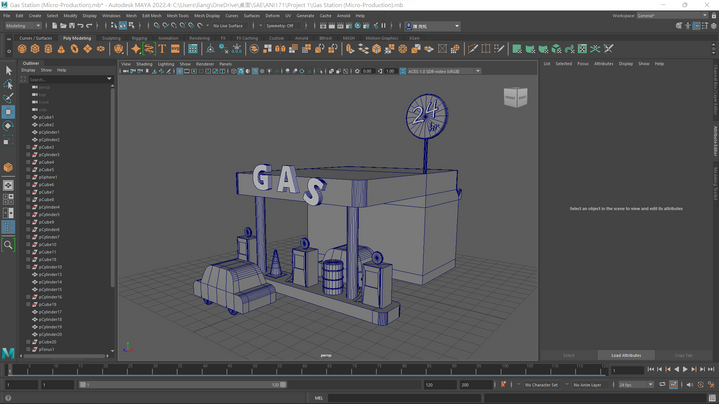Open the viewport Shading menu
719x404 pixels.
point(144,64)
